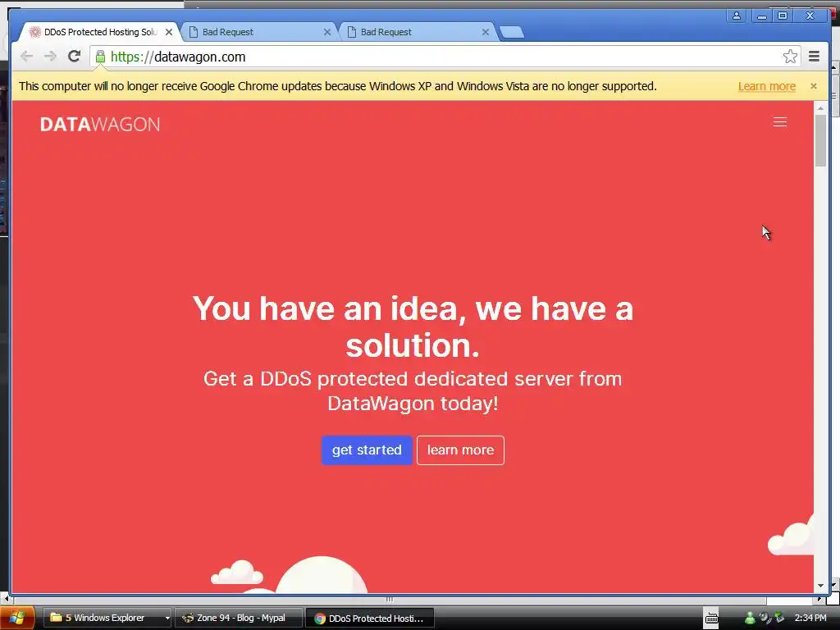The image size is (840, 630).
Task: Click the main headline You have an idea
Action: click(413, 326)
